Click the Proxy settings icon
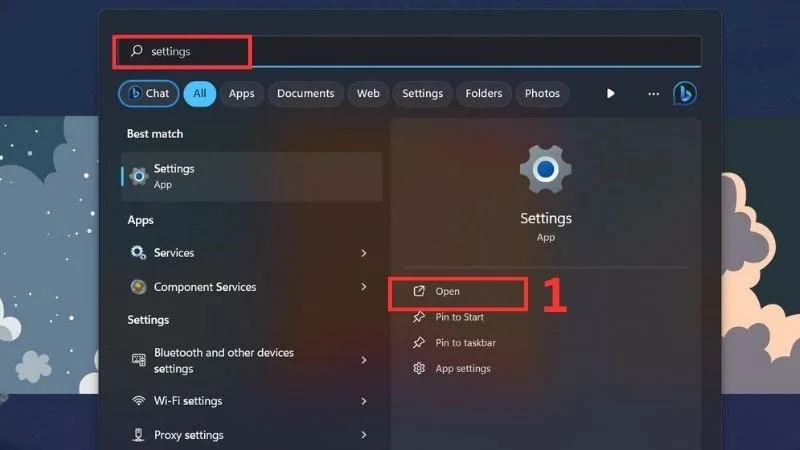 tap(138, 435)
